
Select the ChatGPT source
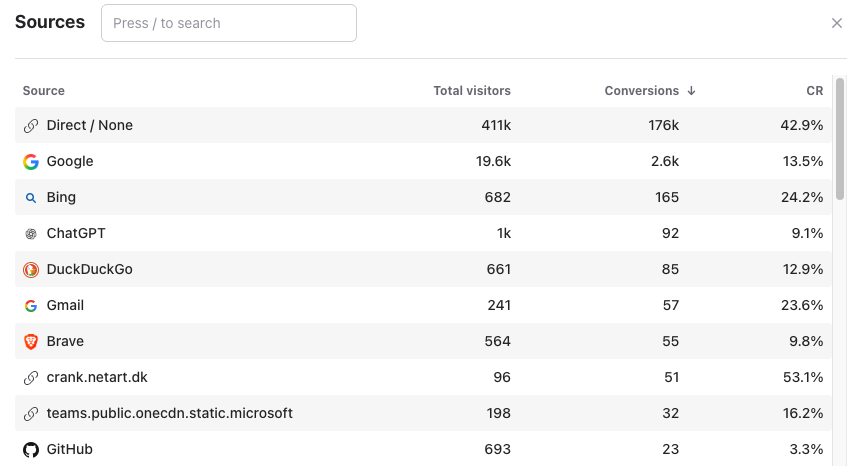(x=76, y=233)
